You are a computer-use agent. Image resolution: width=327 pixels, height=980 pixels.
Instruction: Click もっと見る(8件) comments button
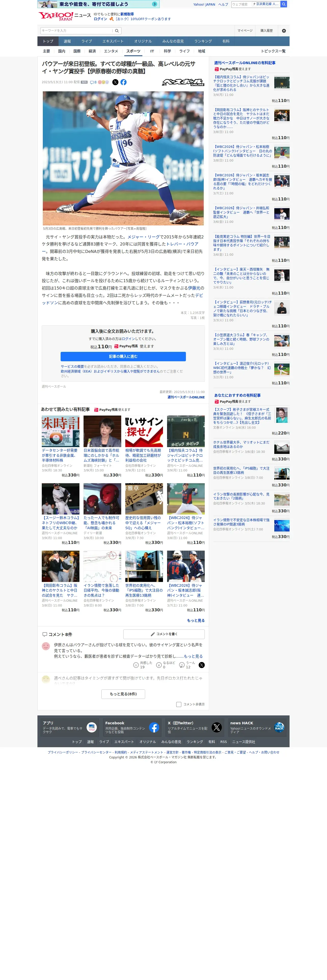123,694
